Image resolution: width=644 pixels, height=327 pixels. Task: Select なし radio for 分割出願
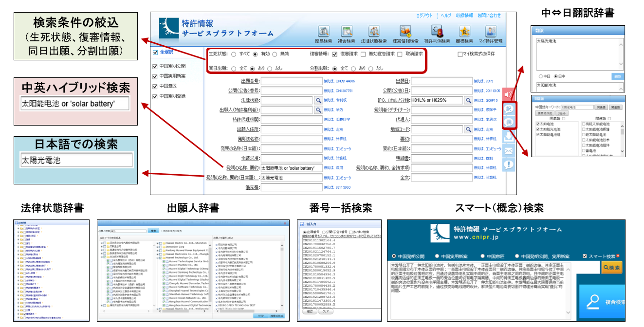coord(371,69)
